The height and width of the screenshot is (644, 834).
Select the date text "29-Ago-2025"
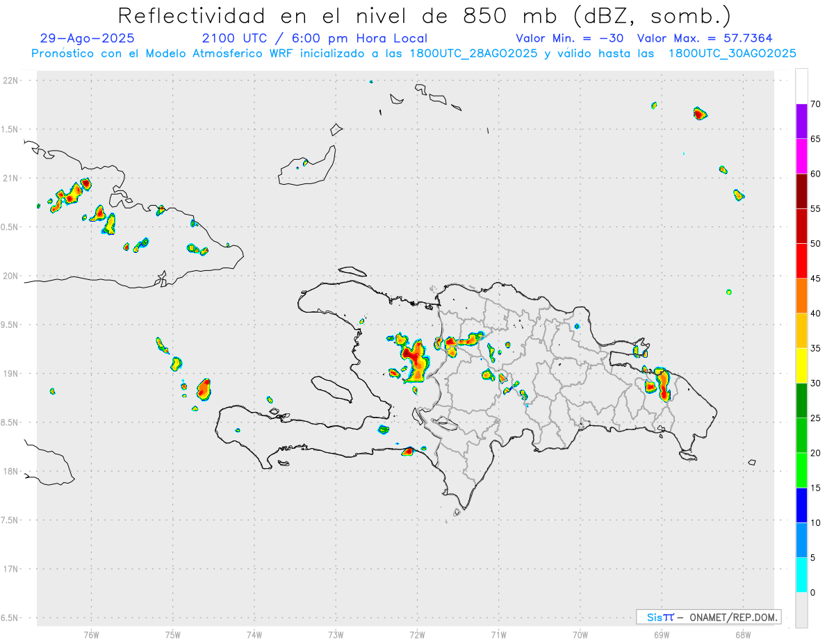87,38
